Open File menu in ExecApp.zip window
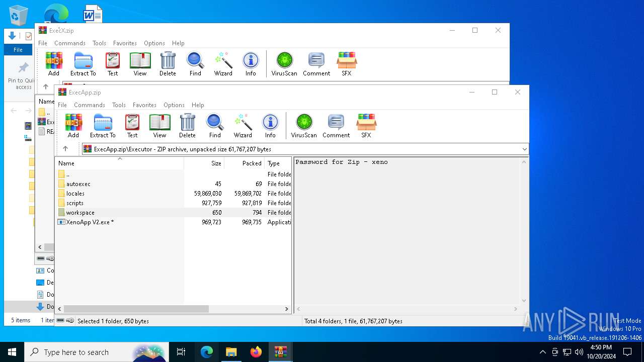The height and width of the screenshot is (362, 644). (x=62, y=105)
